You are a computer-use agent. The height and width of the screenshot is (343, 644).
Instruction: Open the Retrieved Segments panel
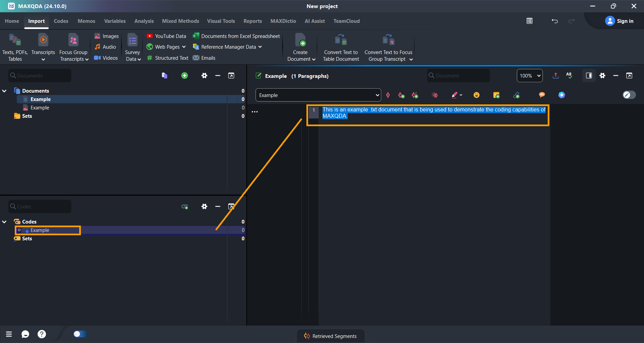pyautogui.click(x=331, y=336)
